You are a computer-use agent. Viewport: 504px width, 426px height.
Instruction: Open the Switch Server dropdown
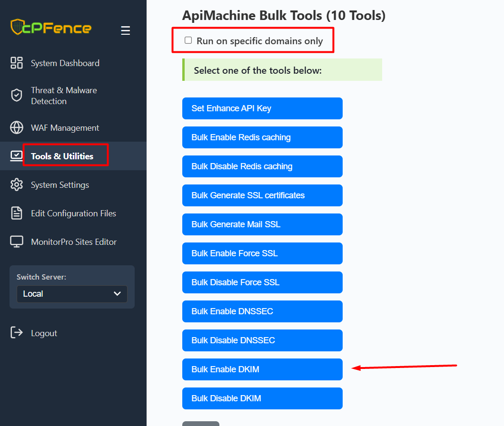click(72, 294)
